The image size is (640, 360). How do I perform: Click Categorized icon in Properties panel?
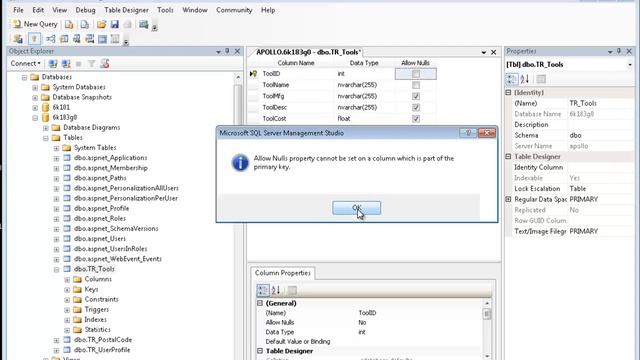coord(512,79)
